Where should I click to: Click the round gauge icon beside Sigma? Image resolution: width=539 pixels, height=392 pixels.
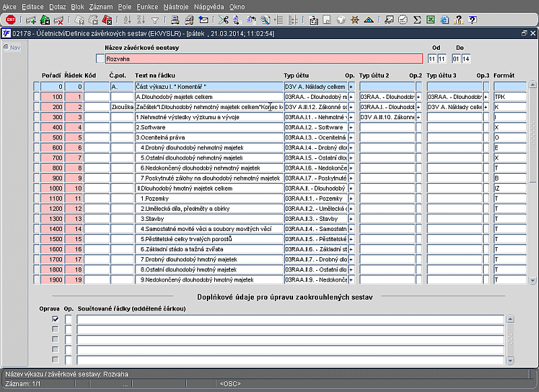click(403, 20)
